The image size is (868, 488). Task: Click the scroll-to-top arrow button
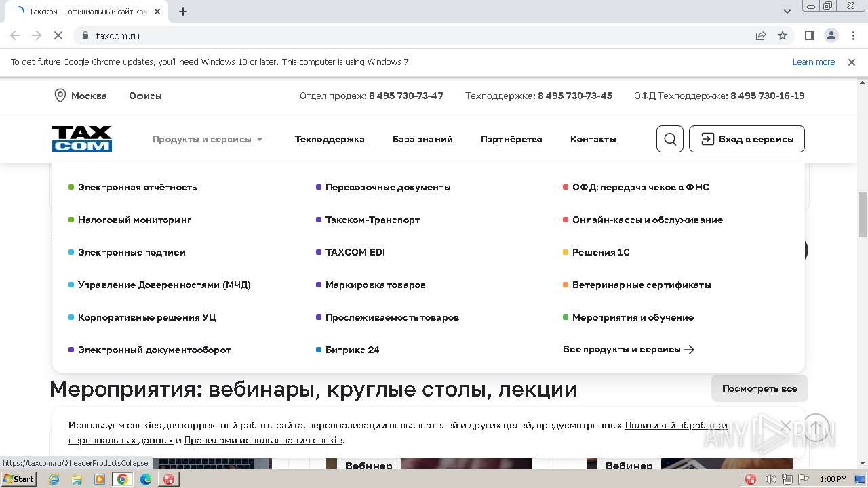[816, 428]
